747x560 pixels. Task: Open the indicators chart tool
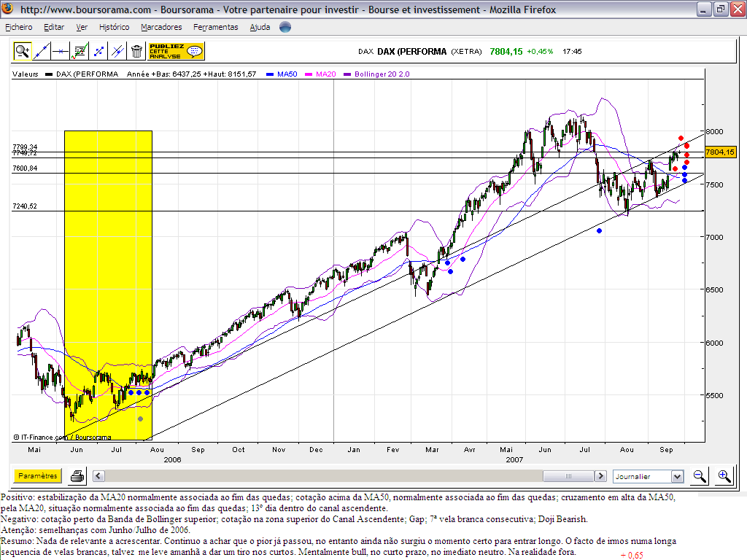pyautogui.click(x=80, y=51)
